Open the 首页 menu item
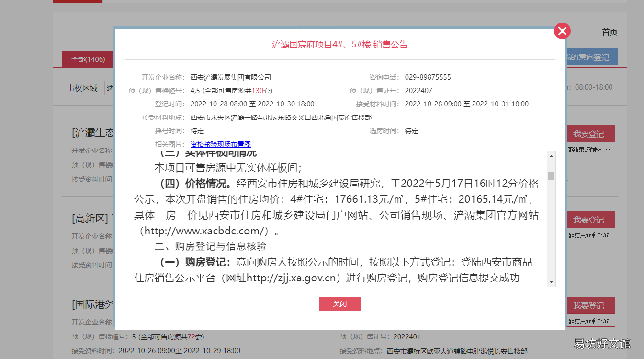This screenshot has width=644, height=359. click(x=610, y=32)
